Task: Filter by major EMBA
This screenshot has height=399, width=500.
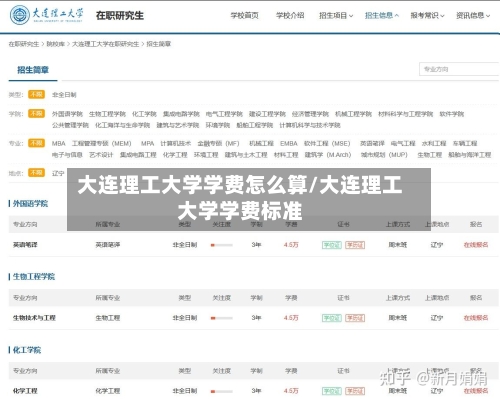Action: pos(289,144)
